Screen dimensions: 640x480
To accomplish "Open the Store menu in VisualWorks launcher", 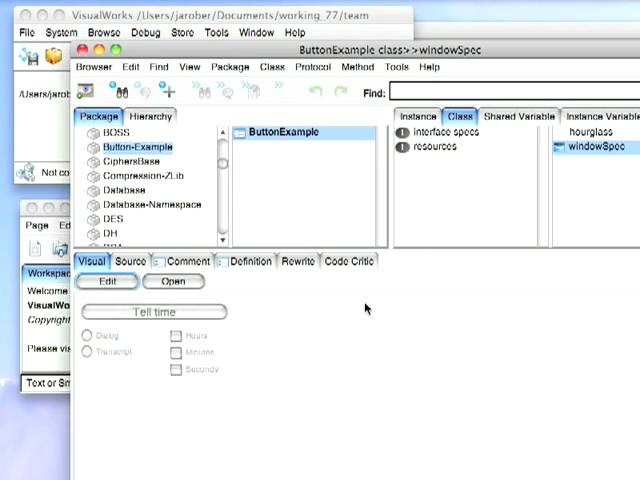I will point(182,33).
